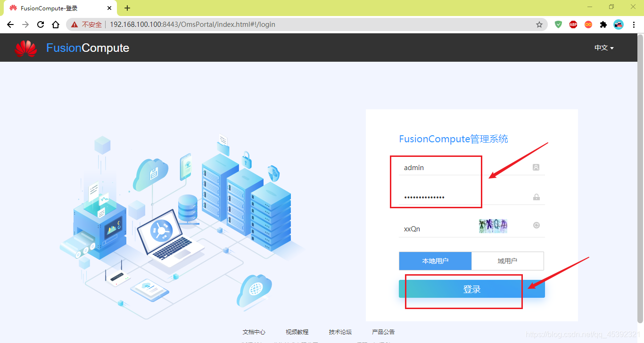The width and height of the screenshot is (644, 343).
Task: Click the 登录 login button
Action: pyautogui.click(x=472, y=289)
